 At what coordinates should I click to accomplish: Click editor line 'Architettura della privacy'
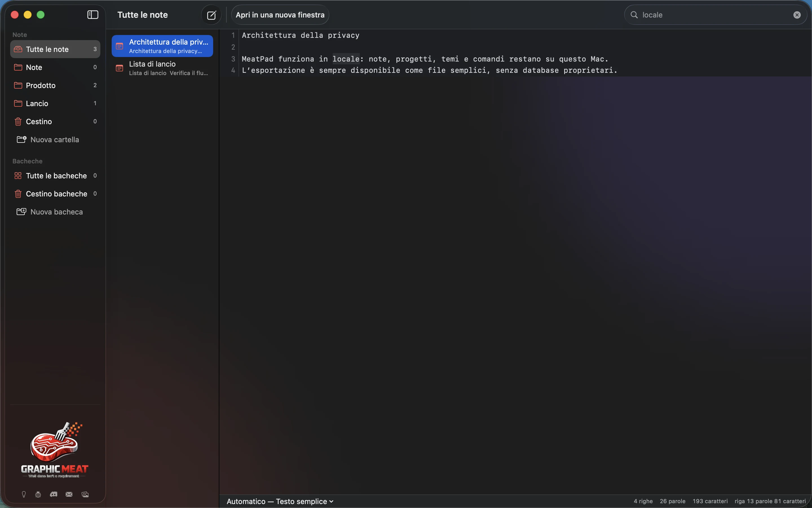(x=301, y=35)
